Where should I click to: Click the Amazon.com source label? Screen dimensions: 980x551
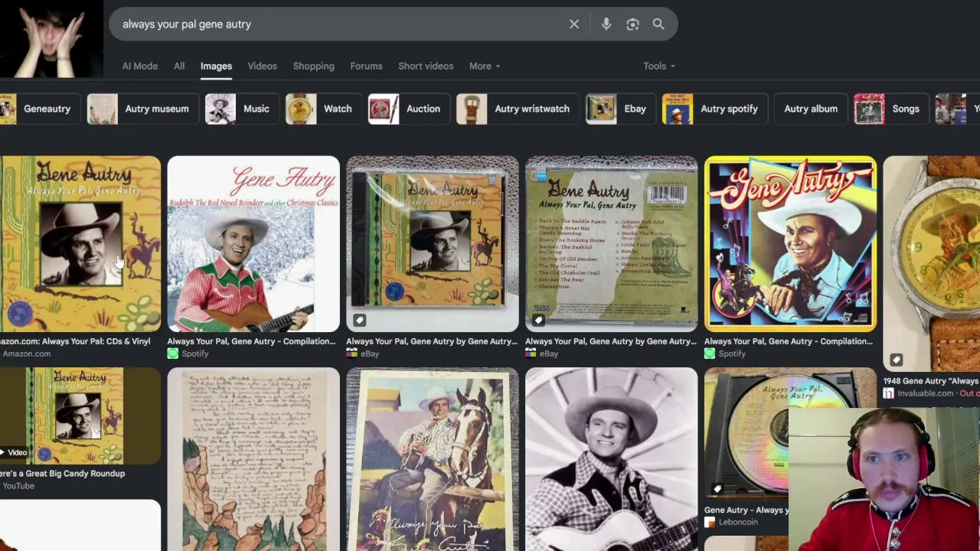pyautogui.click(x=26, y=354)
